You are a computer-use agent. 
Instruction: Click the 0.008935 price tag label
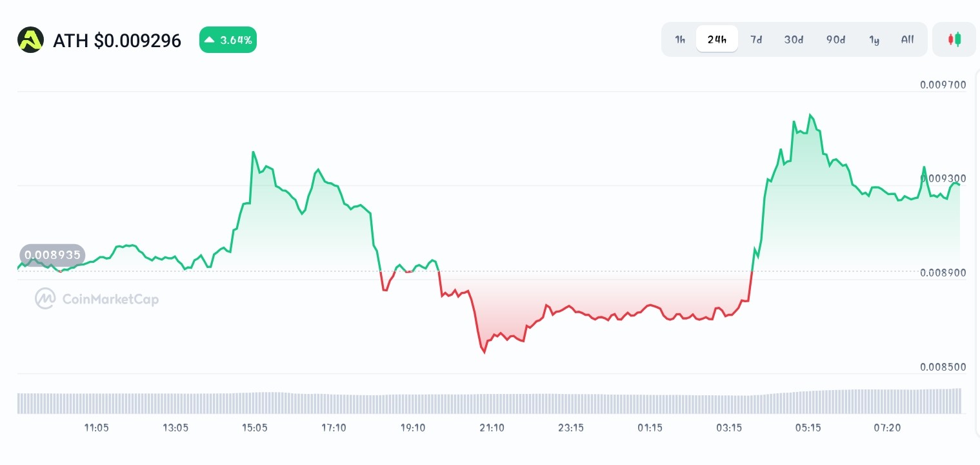(52, 255)
